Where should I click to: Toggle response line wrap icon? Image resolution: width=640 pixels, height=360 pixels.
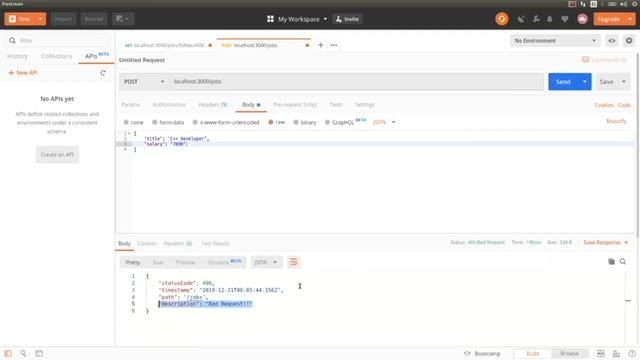[x=293, y=262]
